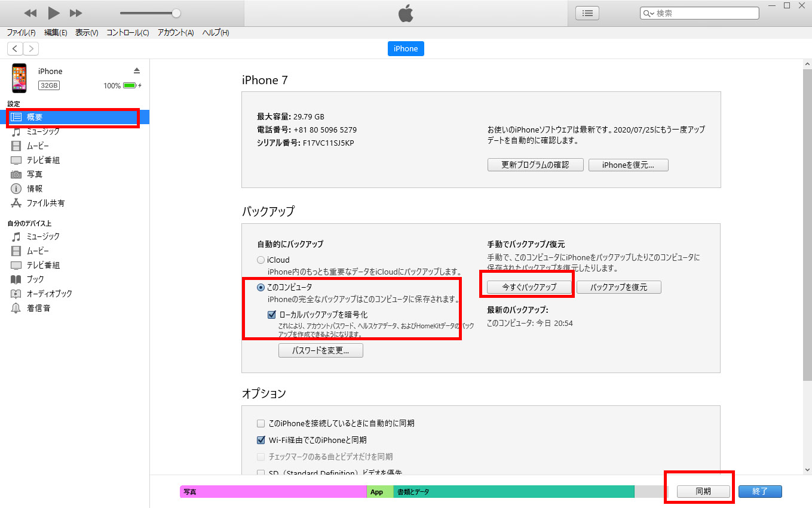Click the 最大容量 29.79 GB text

click(291, 116)
